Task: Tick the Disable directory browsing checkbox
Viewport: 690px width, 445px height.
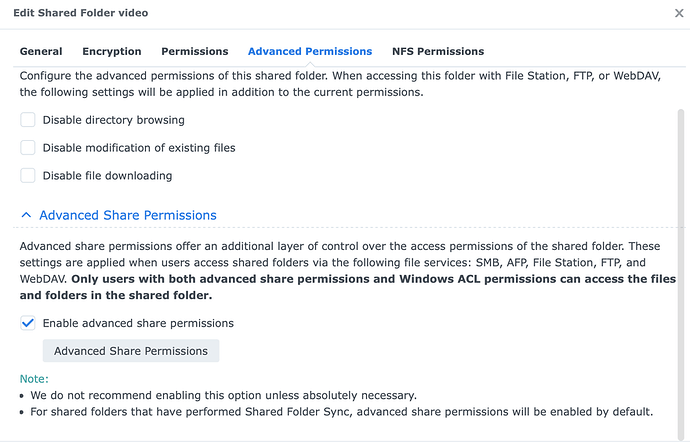Action: point(28,120)
